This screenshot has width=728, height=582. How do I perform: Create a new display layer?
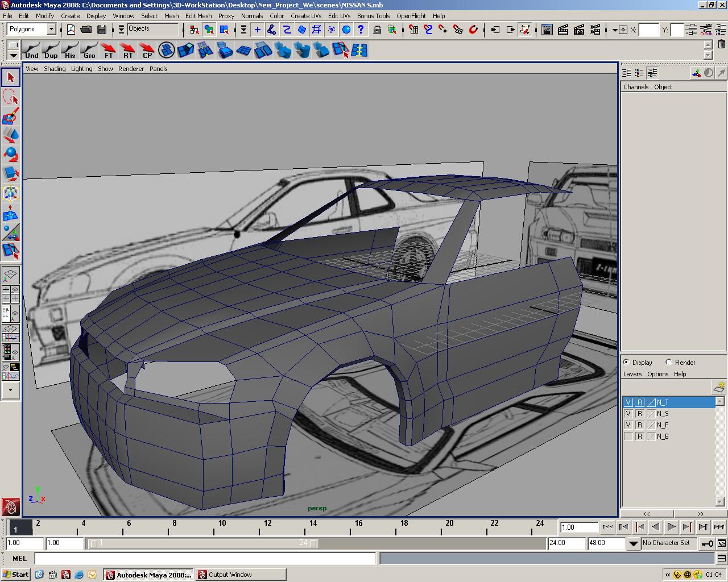pyautogui.click(x=719, y=388)
